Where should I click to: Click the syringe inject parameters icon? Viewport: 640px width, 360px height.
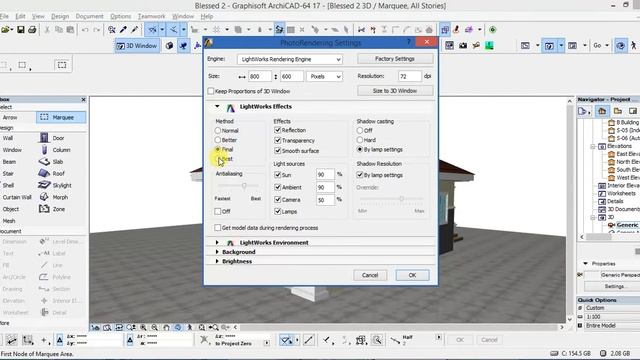[134, 30]
